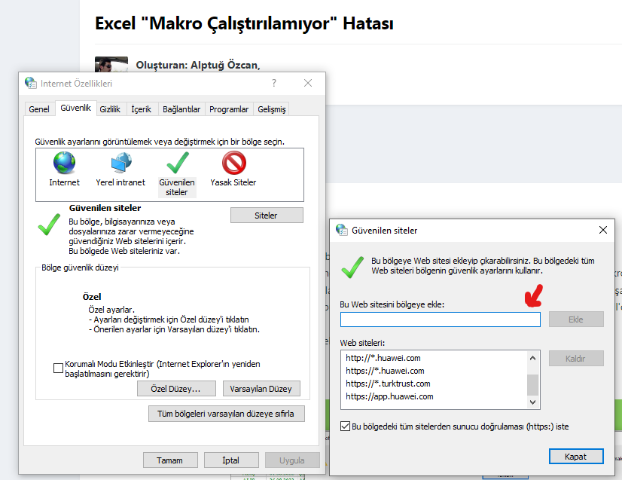Screen dimensions: 622x480
Task: Enable Korumalı Modu Etkinleştir checkbox
Action: [x=59, y=367]
